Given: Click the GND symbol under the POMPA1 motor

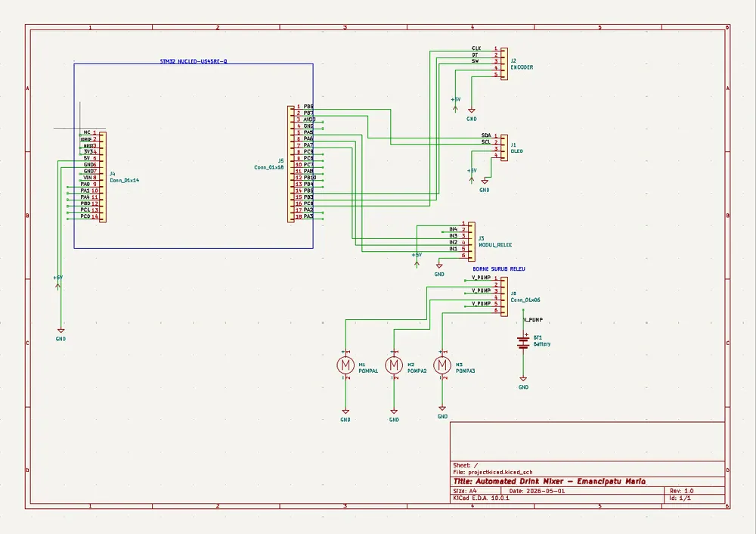Looking at the screenshot, I should pos(345,415).
